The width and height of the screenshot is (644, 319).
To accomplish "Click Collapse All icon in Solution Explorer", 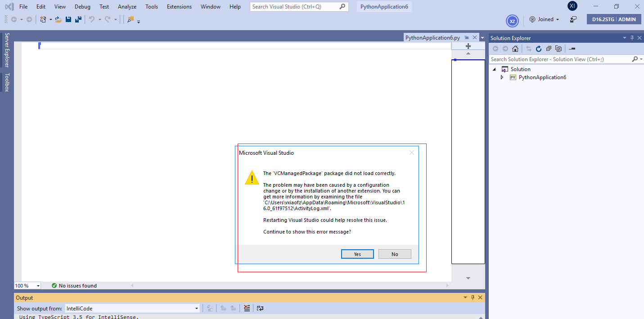I will coord(549,49).
